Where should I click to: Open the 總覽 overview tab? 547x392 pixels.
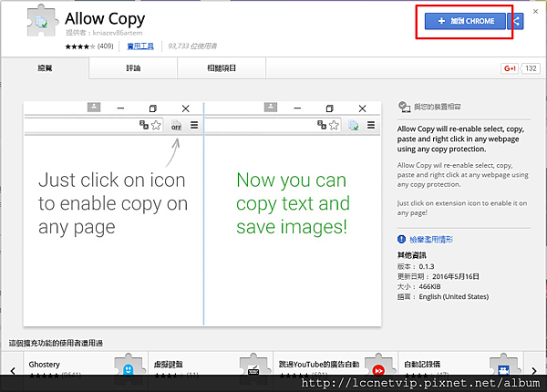(45, 68)
